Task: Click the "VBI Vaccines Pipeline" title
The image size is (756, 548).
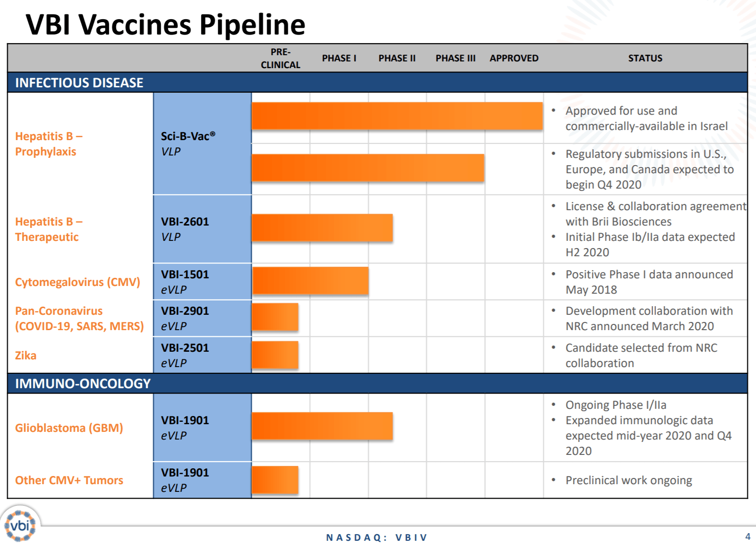Action: click(x=166, y=24)
